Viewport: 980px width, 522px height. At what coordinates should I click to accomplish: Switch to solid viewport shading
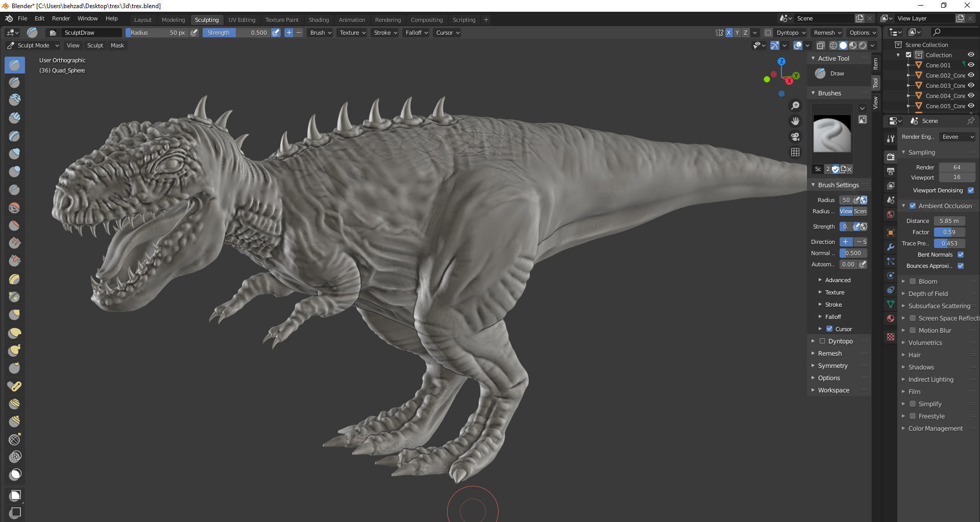[843, 45]
